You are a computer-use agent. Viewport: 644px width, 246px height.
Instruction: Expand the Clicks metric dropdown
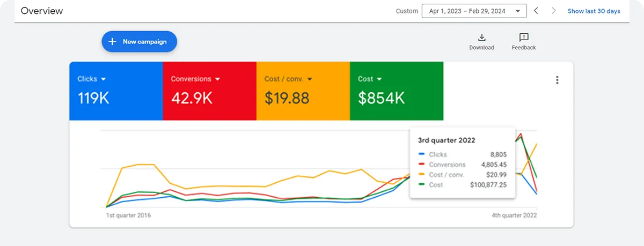point(103,79)
